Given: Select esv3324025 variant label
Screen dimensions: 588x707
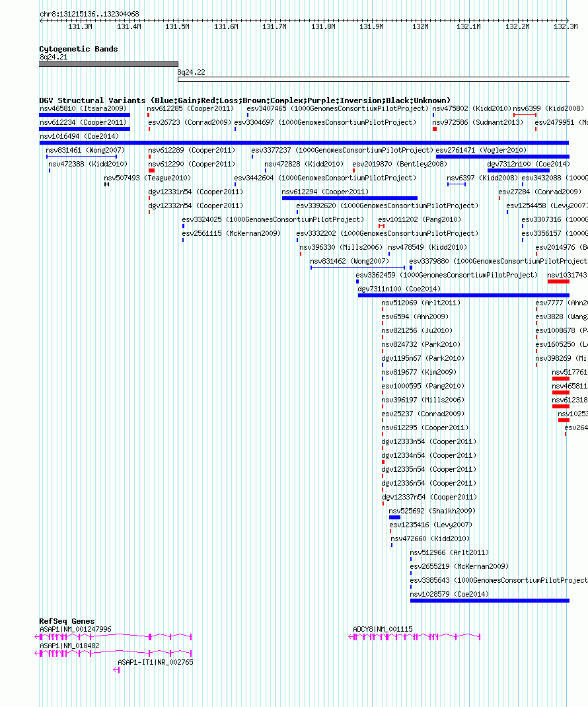Looking at the screenshot, I should pyautogui.click(x=273, y=219).
